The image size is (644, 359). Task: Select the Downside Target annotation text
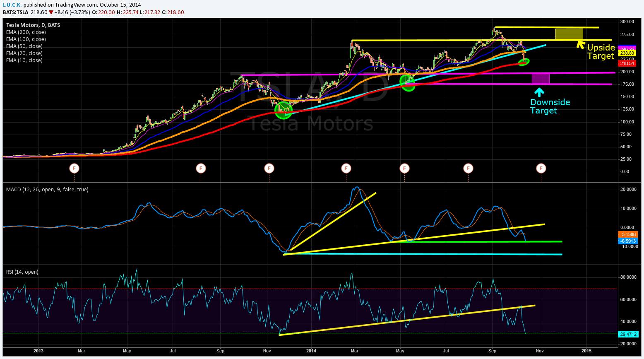click(550, 106)
